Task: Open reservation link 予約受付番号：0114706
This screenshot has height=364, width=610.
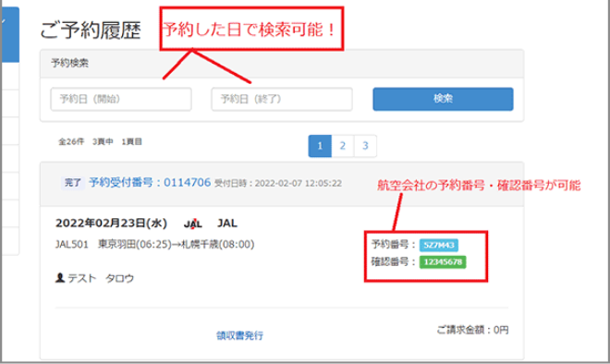Action: coord(150,182)
